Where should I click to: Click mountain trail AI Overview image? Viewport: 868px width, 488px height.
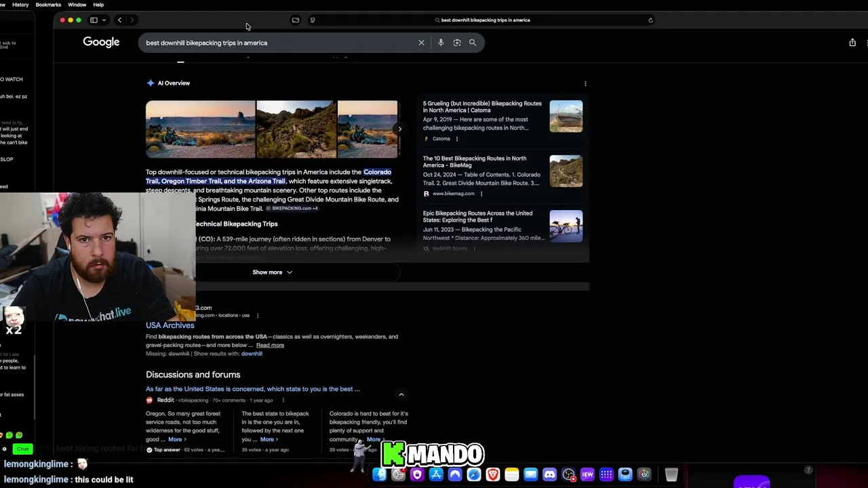296,129
